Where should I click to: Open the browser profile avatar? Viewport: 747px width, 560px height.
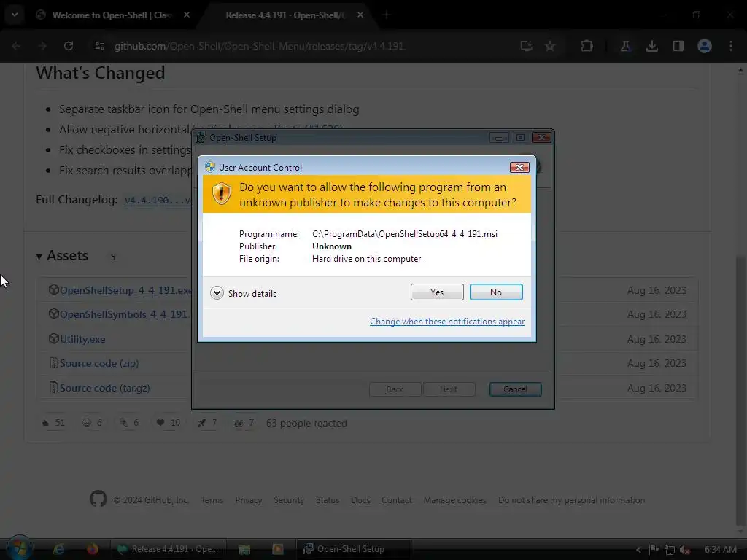[x=705, y=46]
